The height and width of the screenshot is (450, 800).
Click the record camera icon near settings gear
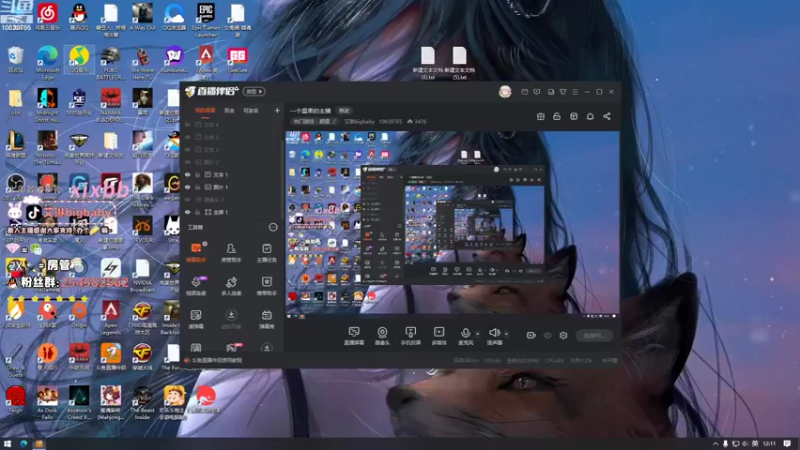coord(531,335)
